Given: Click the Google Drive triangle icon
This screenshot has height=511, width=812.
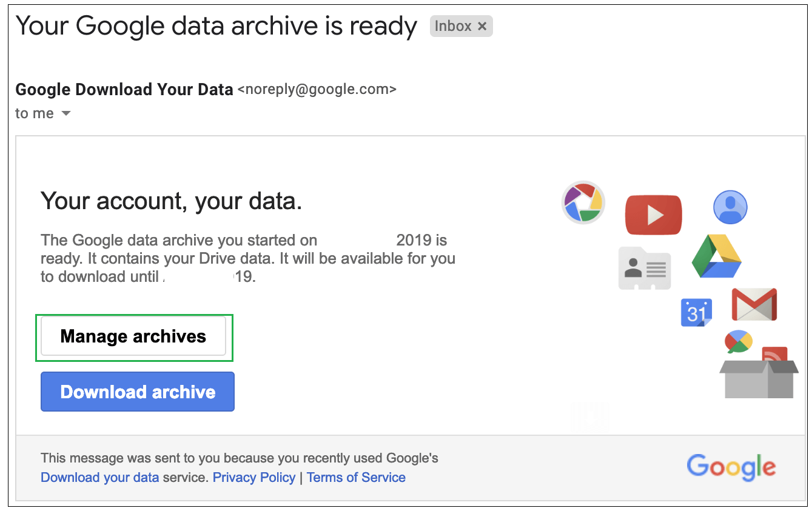Looking at the screenshot, I should (717, 256).
